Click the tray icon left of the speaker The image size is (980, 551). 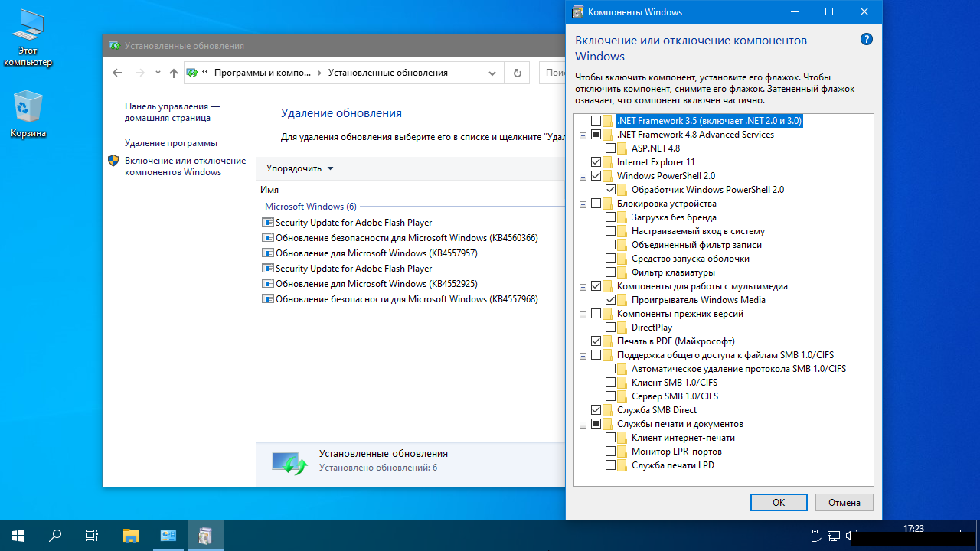tap(833, 536)
